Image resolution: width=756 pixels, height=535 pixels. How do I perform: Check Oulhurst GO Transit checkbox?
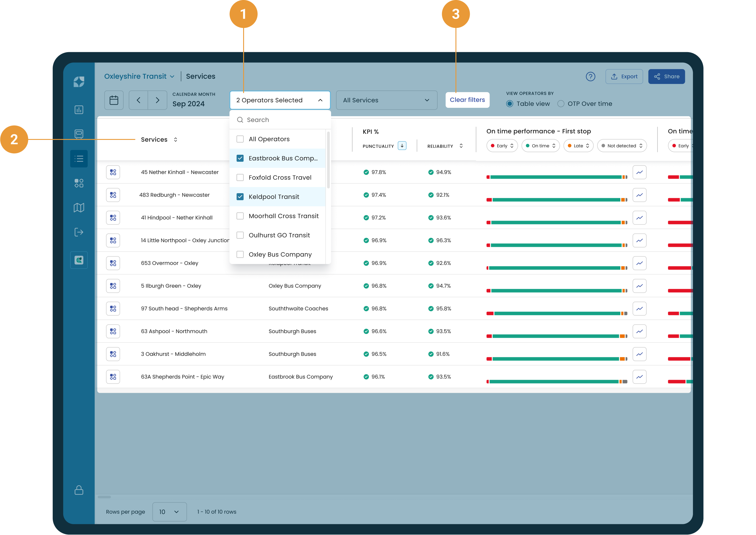point(240,235)
